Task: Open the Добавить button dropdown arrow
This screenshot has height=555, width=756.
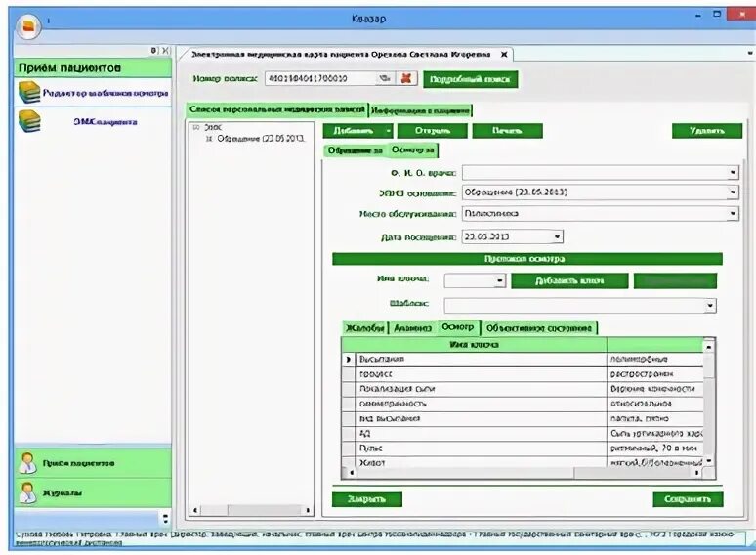Action: (388, 130)
